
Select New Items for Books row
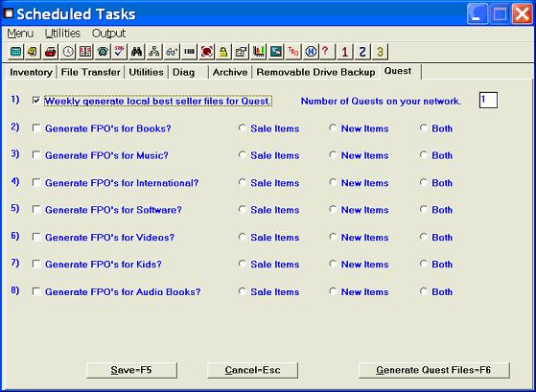(x=333, y=127)
